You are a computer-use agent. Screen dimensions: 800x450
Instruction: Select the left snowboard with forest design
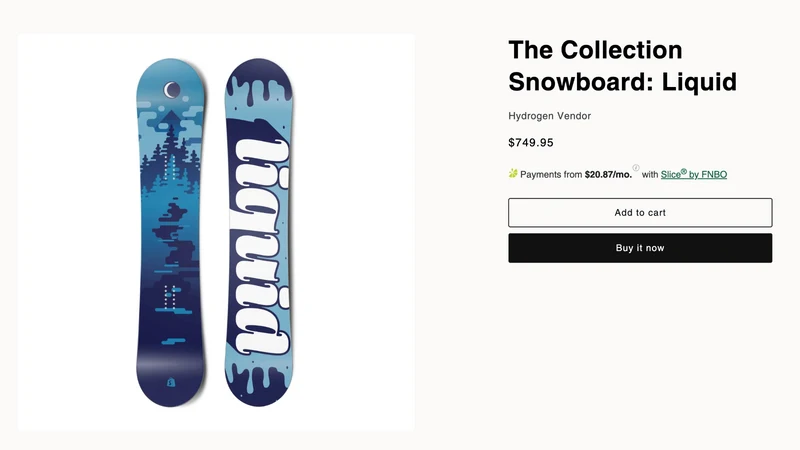click(170, 233)
